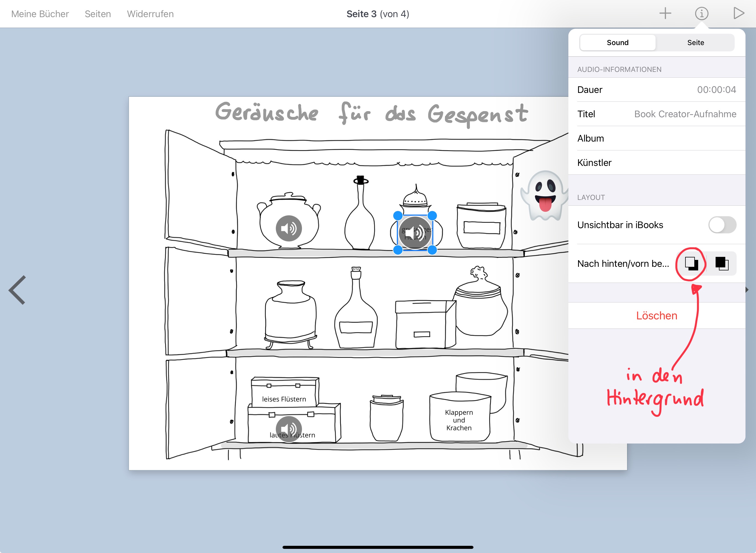Tap Widerrufen to undo

pyautogui.click(x=150, y=14)
